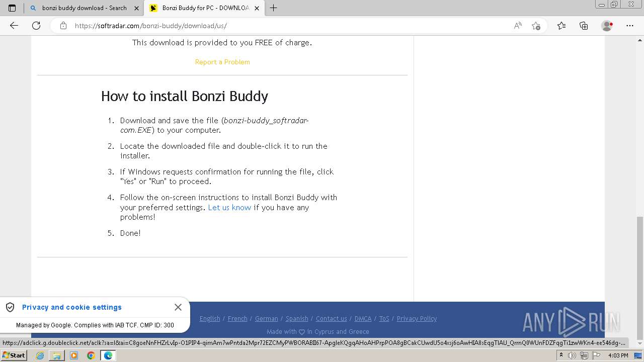Switch site language to German
Viewport: 644px width, 362px height.
pyautogui.click(x=267, y=319)
